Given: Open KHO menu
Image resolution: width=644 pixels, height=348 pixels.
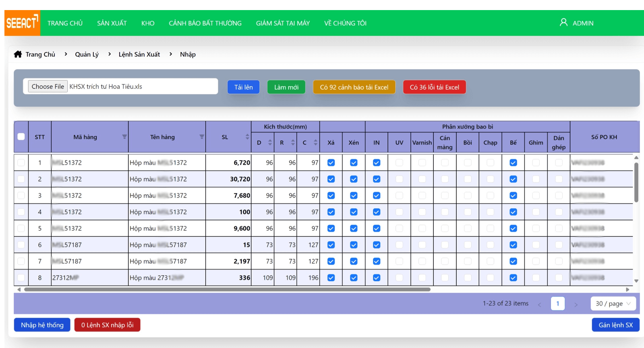Looking at the screenshot, I should click(x=148, y=23).
